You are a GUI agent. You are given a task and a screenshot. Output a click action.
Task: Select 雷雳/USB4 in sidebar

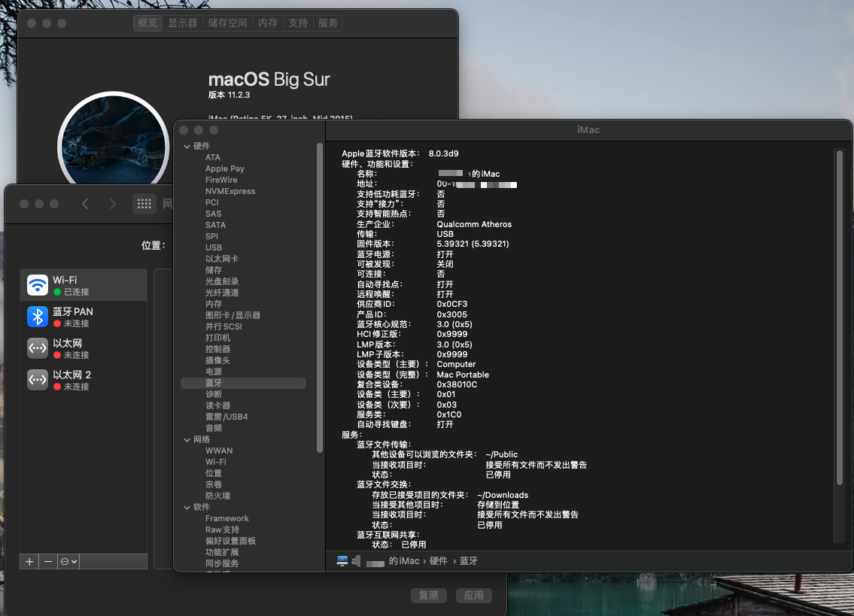(x=226, y=417)
